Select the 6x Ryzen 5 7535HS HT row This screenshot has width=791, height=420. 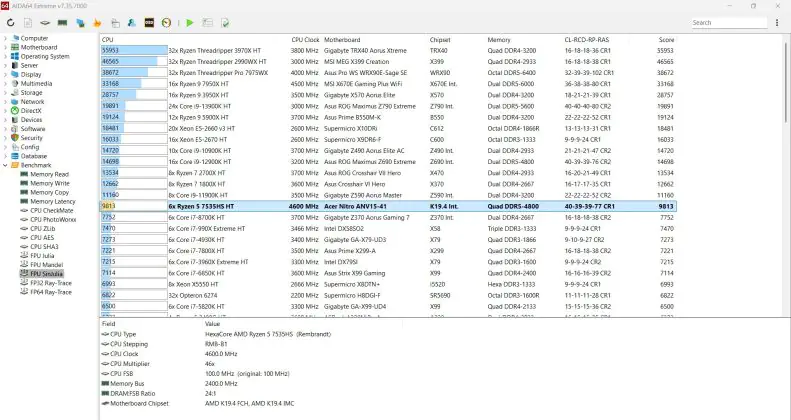point(388,206)
